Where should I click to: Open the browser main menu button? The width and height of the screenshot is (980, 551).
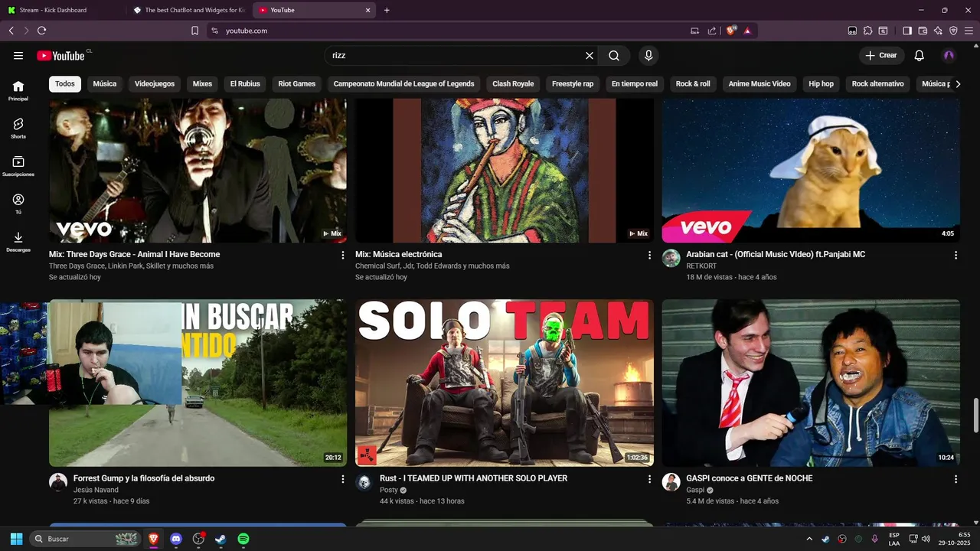point(969,31)
